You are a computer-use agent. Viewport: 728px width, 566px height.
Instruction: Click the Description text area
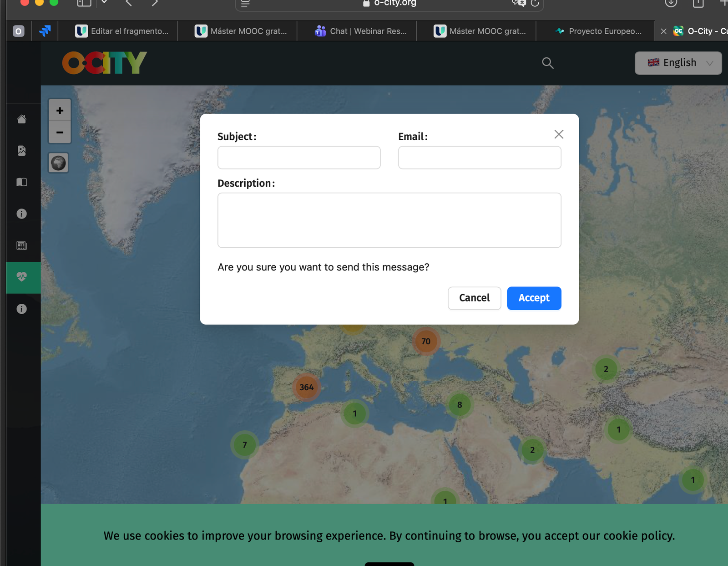[389, 220]
